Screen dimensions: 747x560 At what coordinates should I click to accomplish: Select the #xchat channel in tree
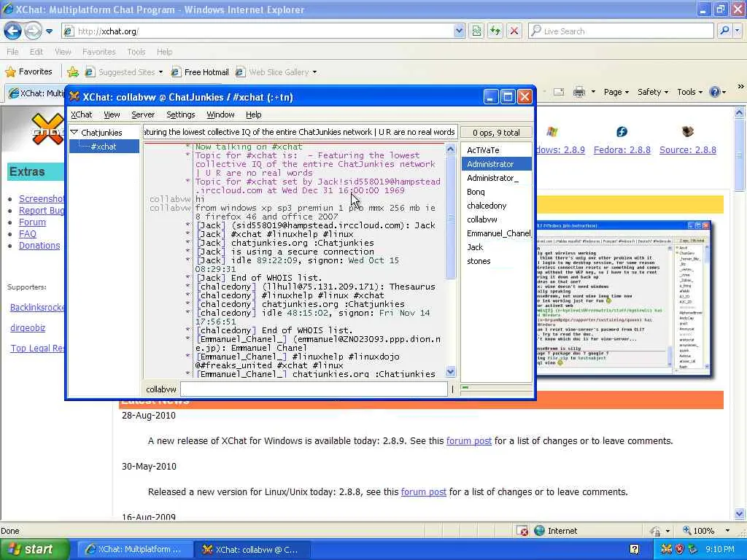[x=104, y=146]
